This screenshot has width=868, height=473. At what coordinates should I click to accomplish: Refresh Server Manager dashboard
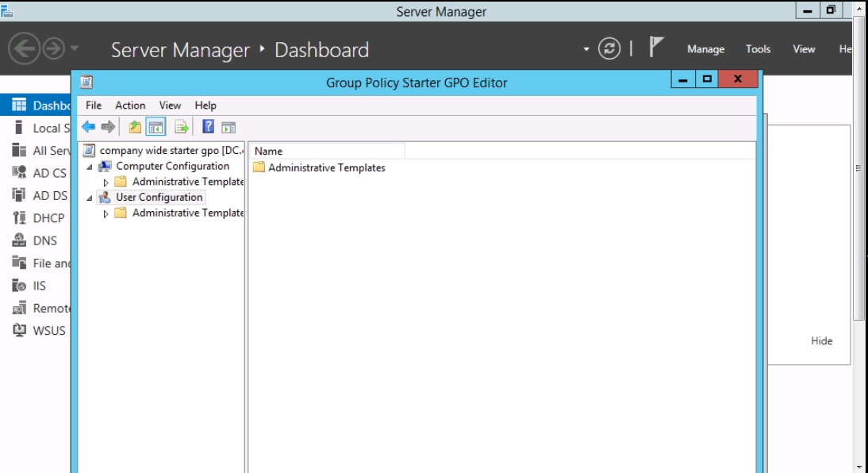pyautogui.click(x=609, y=48)
